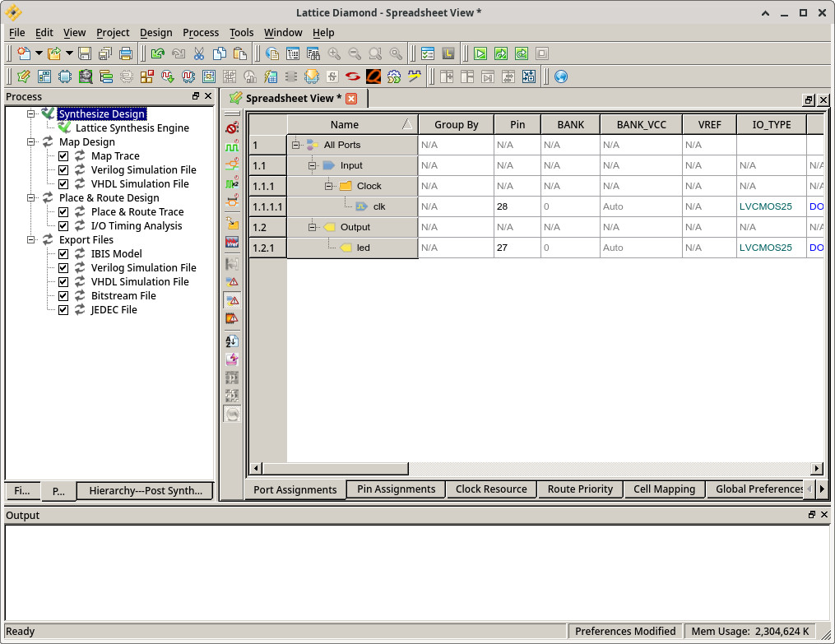Click the Print icon in the toolbar
835x644 pixels.
[x=126, y=53]
